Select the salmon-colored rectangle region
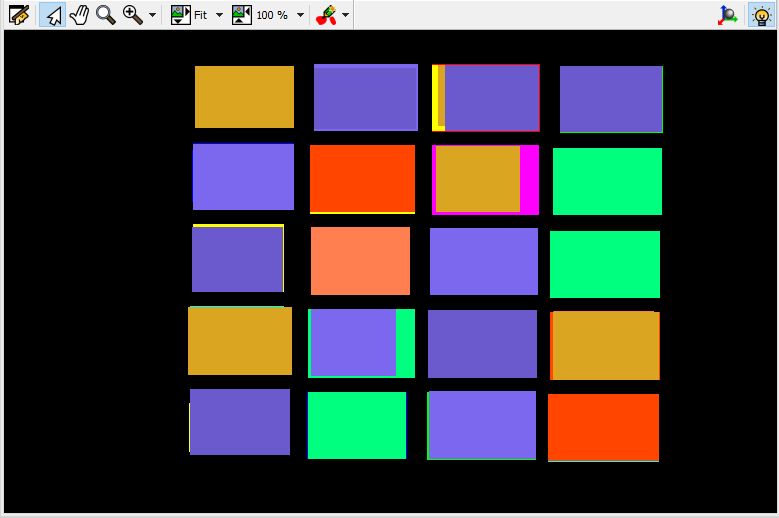This screenshot has height=518, width=779. (361, 261)
